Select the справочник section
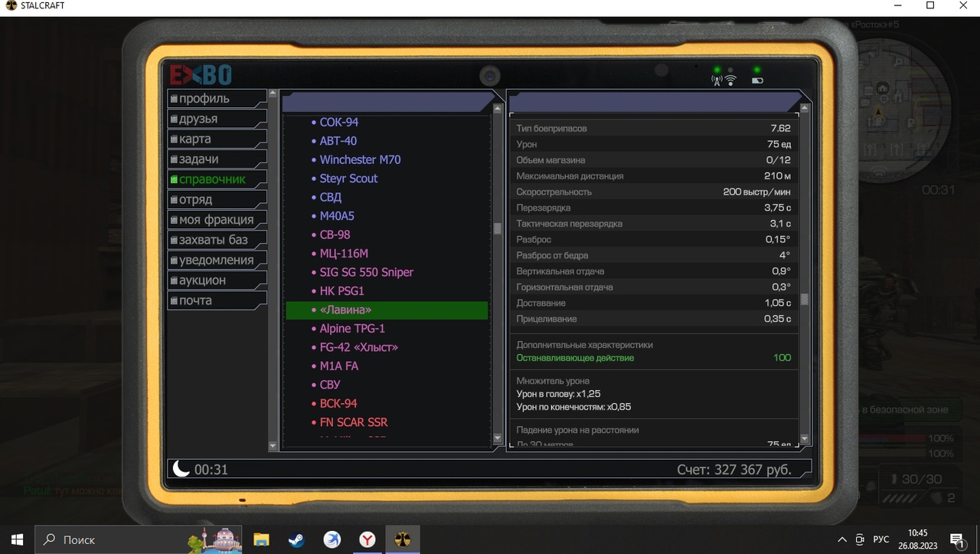 tap(217, 179)
